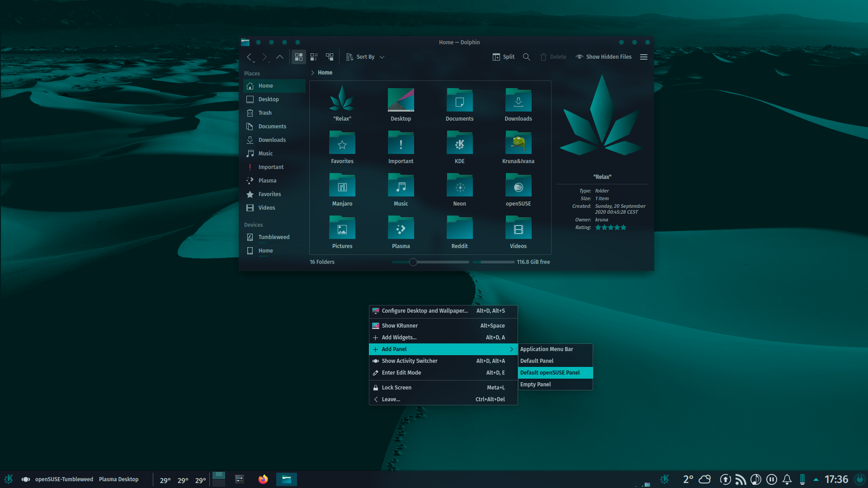Choose Lock Screen menu entry

[x=443, y=388]
